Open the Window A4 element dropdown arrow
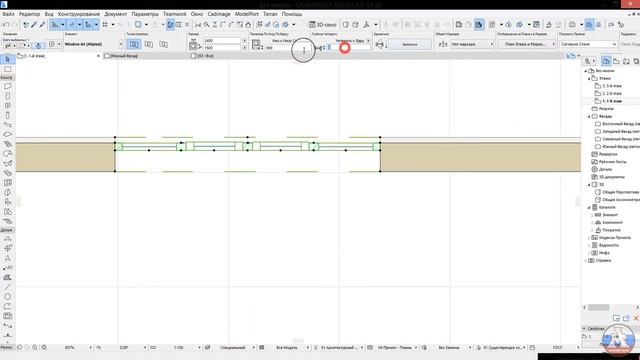The height and width of the screenshot is (360, 640). [121, 44]
